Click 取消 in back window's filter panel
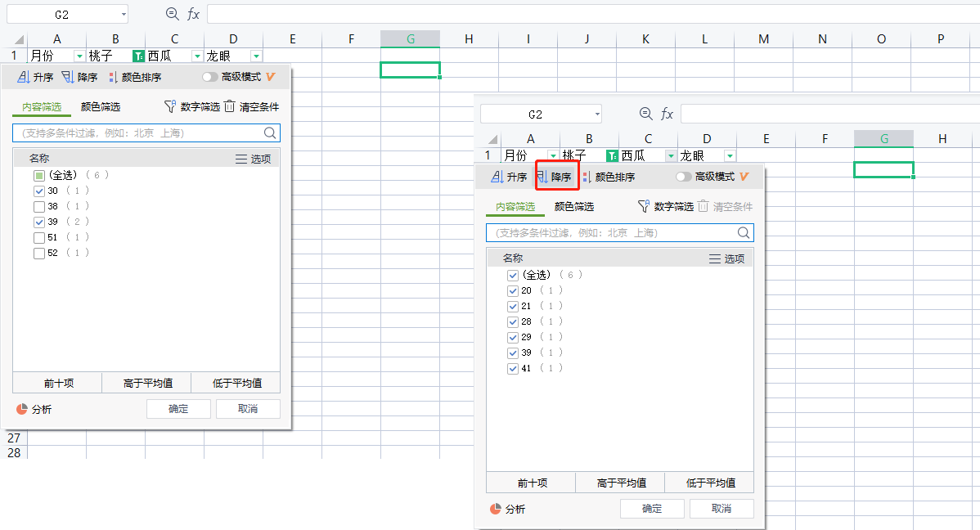 click(248, 409)
